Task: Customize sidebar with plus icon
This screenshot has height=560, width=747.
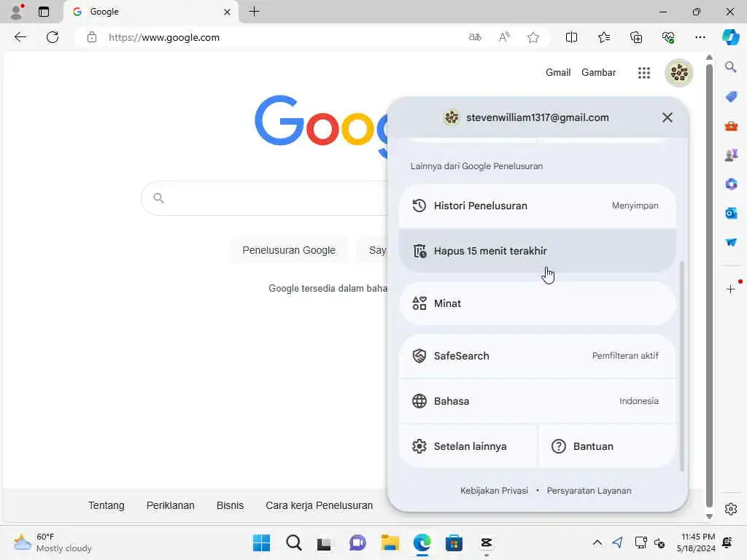Action: click(731, 289)
